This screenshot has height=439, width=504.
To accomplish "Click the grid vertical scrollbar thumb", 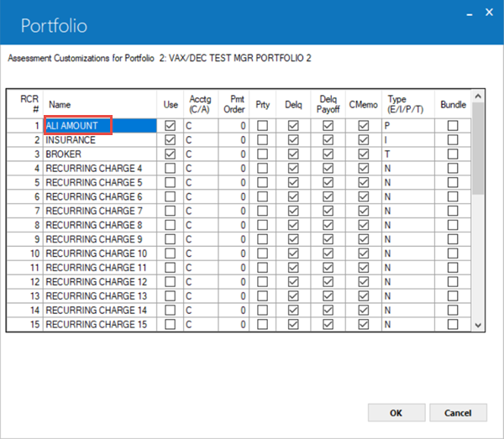I will [478, 149].
